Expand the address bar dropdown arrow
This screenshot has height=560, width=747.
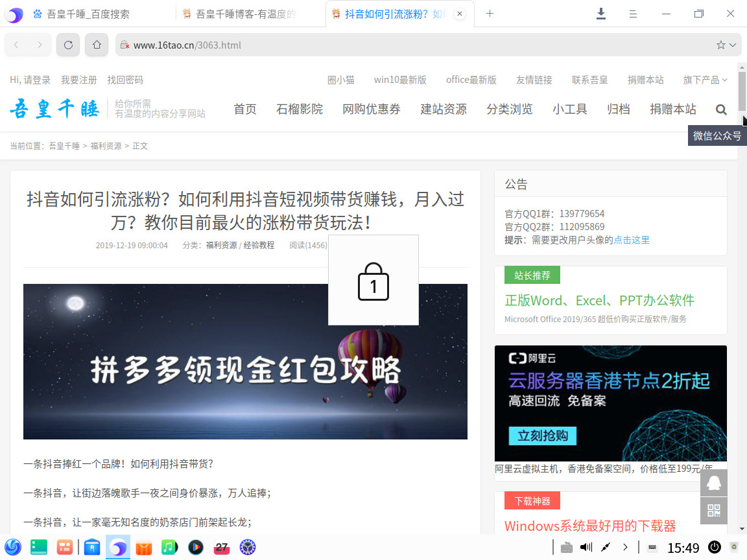click(733, 45)
